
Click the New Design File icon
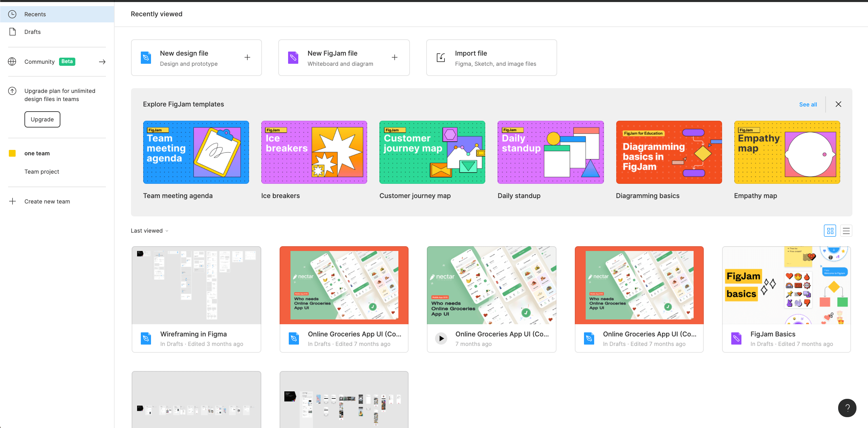pyautogui.click(x=146, y=57)
